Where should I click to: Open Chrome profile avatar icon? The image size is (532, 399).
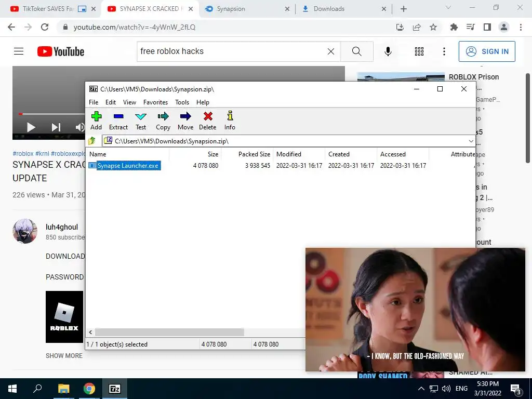pyautogui.click(x=504, y=27)
